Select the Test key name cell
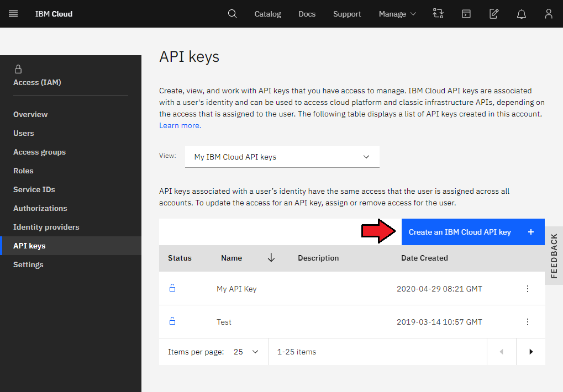The width and height of the screenshot is (563, 392). tap(224, 322)
